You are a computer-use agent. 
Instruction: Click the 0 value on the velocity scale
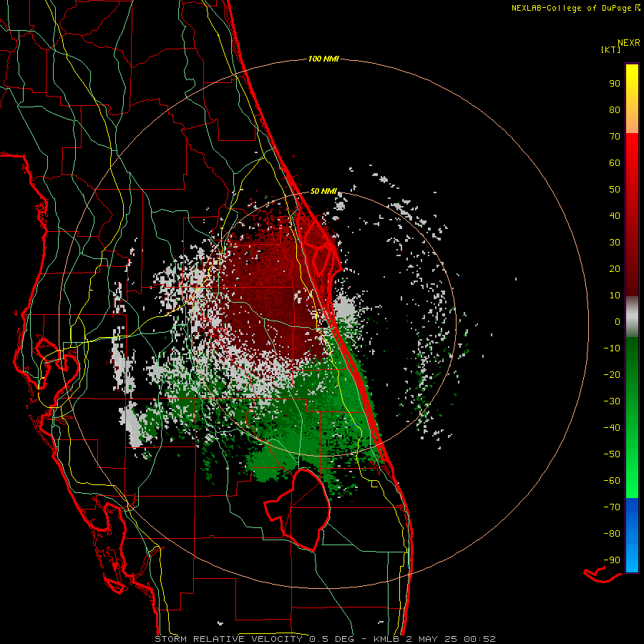(x=618, y=322)
